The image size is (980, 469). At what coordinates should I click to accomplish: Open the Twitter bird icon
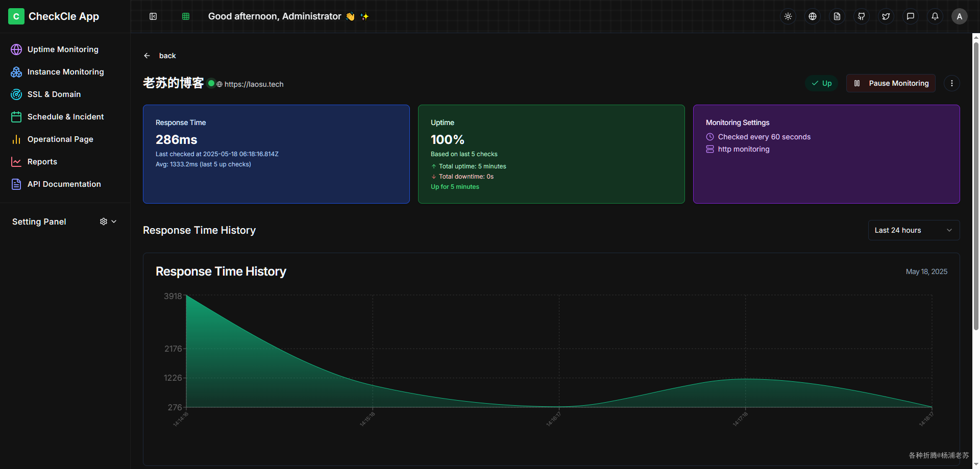coord(886,16)
